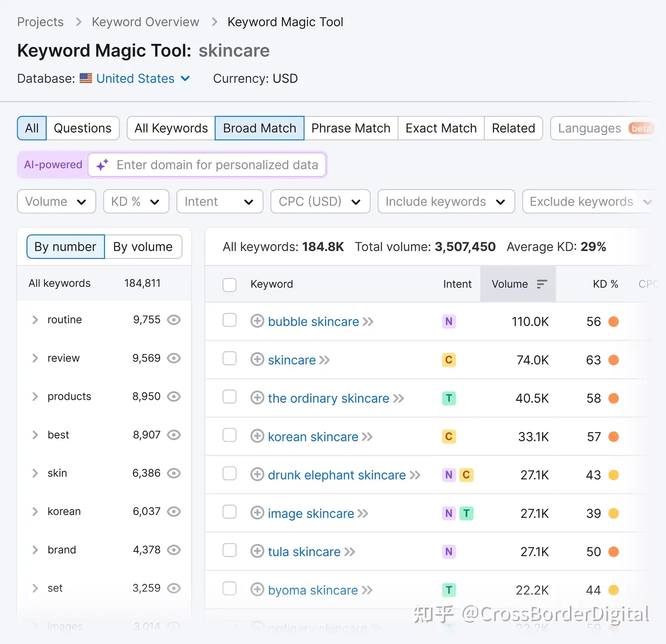Check the box for the skincare keyword

tap(229, 359)
